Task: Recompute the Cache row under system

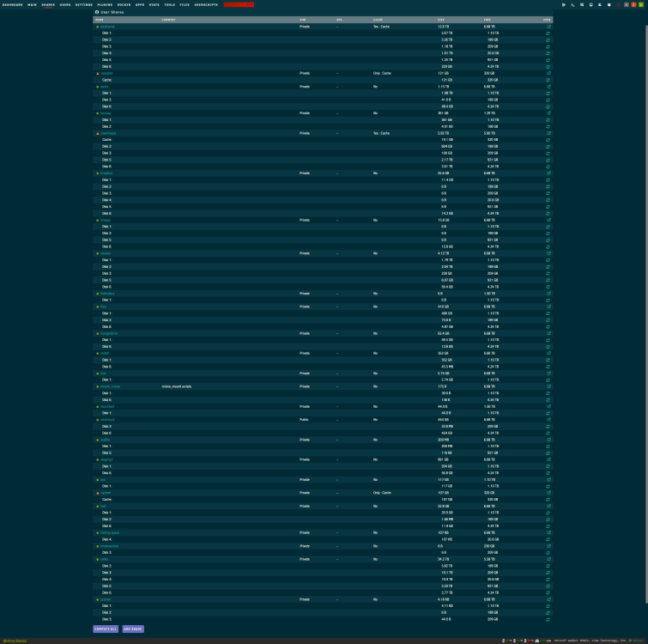Action: pos(548,500)
